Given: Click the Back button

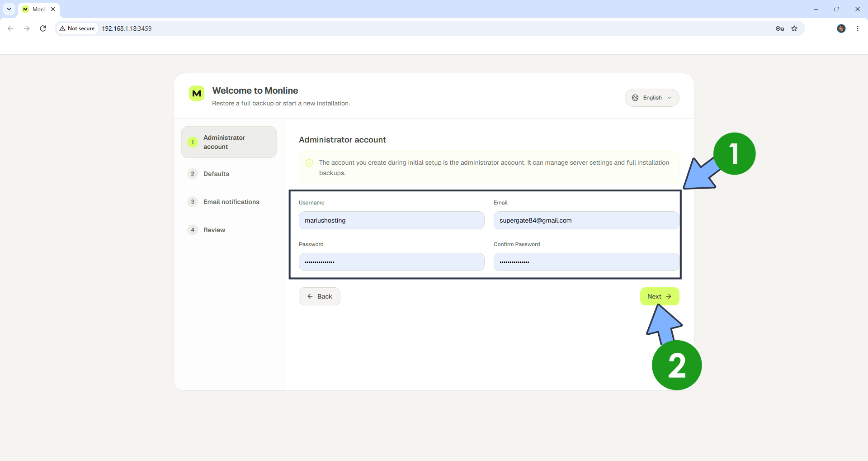Looking at the screenshot, I should coord(320,296).
